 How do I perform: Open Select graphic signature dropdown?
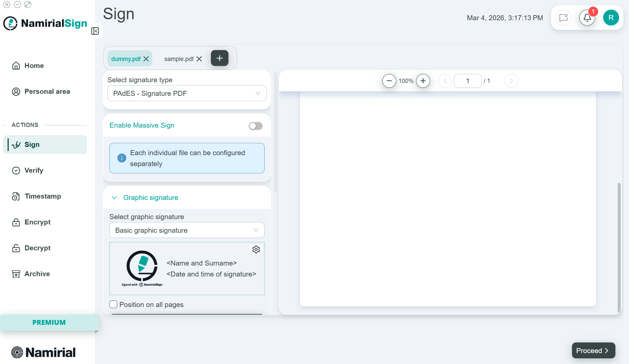[187, 230]
